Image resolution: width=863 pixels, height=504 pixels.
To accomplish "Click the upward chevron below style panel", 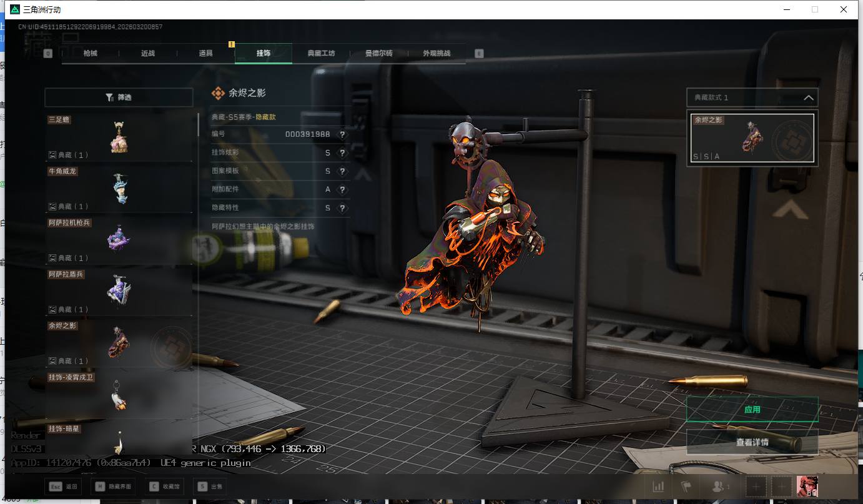I will coord(789,209).
